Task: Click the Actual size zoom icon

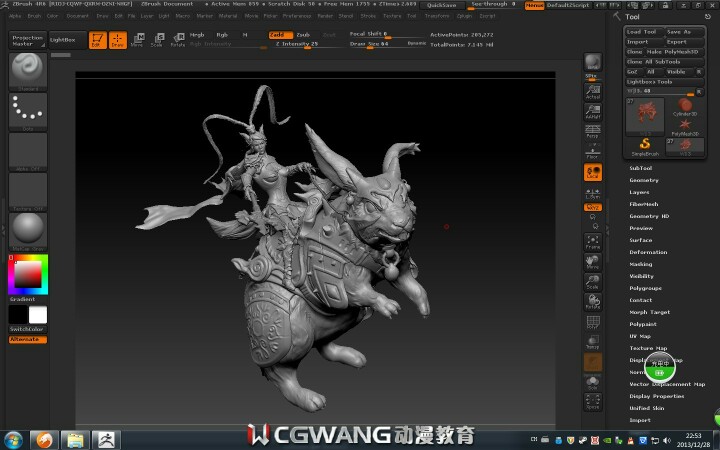Action: (593, 92)
